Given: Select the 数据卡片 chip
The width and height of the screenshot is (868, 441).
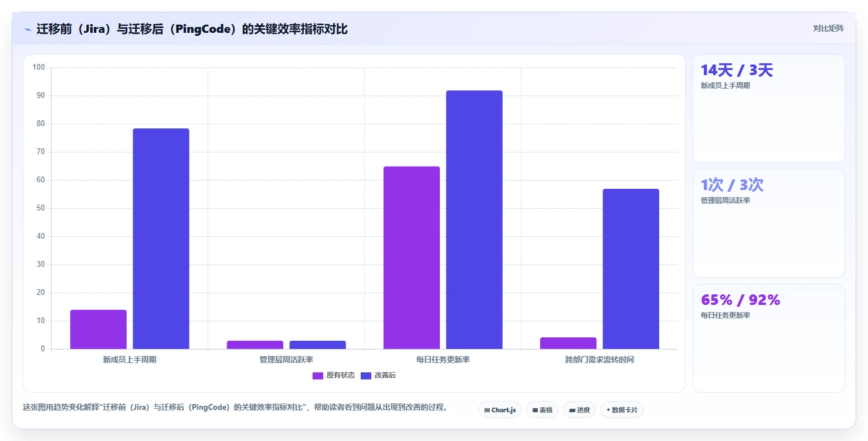Looking at the screenshot, I should click(622, 410).
